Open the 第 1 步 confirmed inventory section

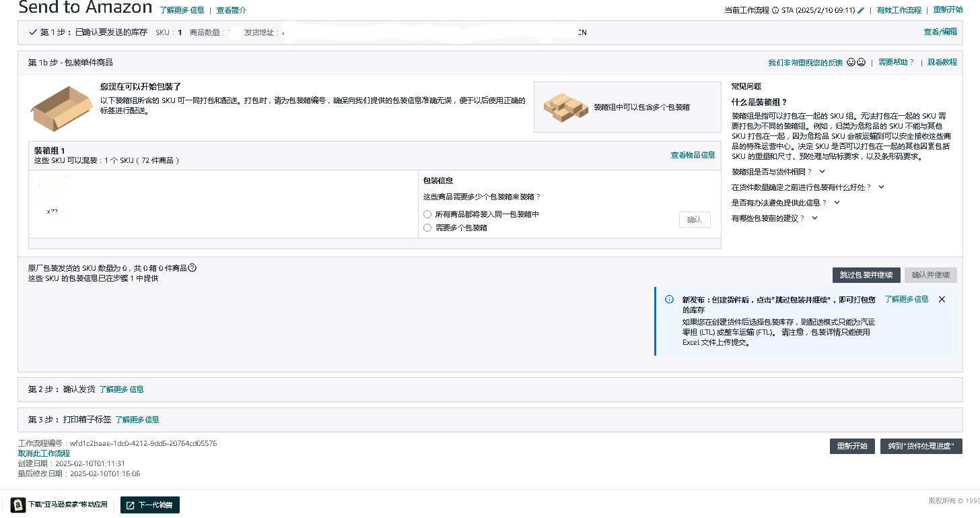point(490,32)
